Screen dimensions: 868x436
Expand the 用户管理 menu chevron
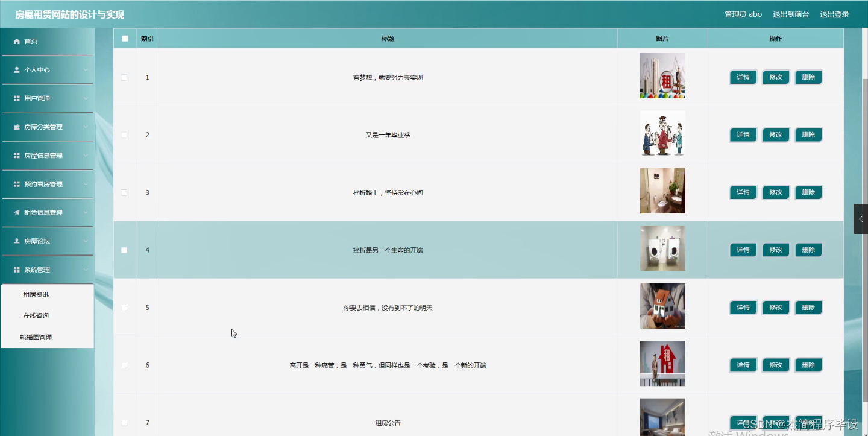coord(86,98)
